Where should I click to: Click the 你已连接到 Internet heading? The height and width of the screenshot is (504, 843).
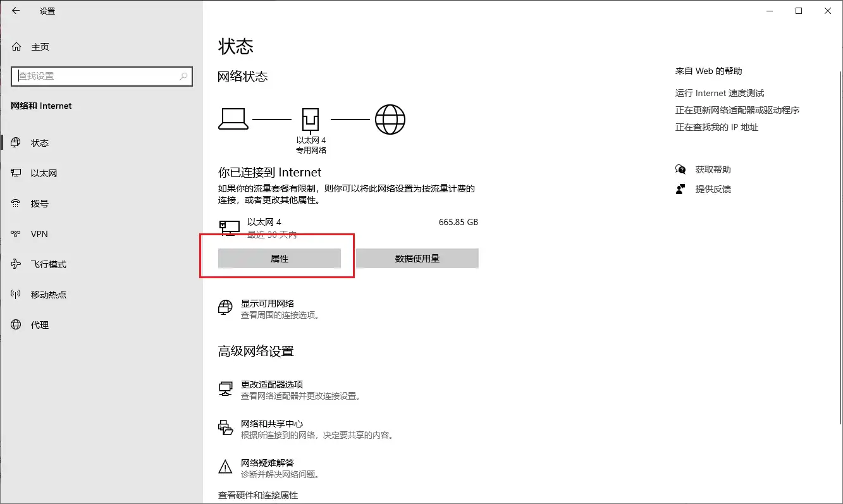point(270,172)
